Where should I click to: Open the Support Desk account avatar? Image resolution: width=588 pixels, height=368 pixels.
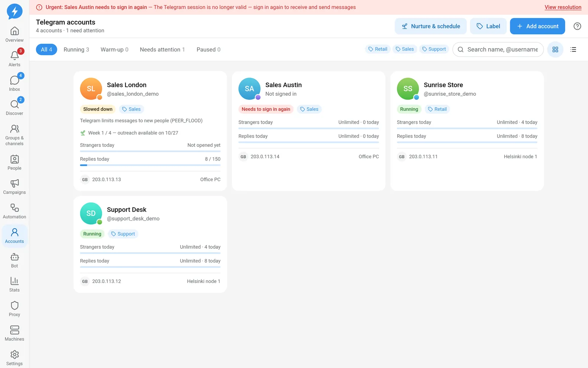(91, 213)
